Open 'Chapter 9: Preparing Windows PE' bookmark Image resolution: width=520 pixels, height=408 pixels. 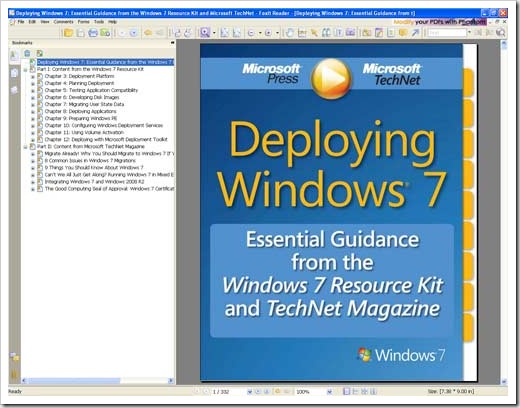click(81, 118)
